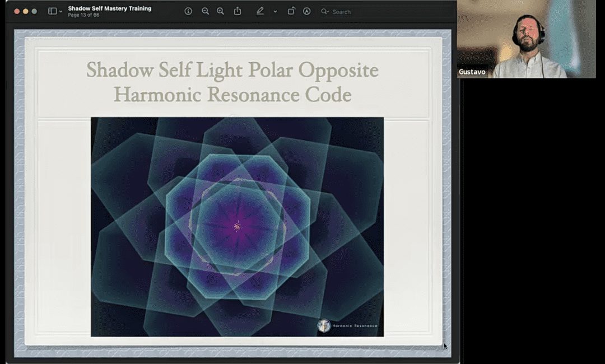Toggle the sidebar view button
This screenshot has height=364, width=605.
tap(52, 11)
